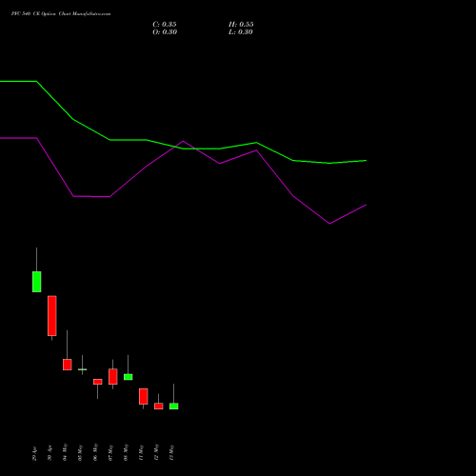Screen dimensions: 476x476
Task: Select the green candlestick above 08 May
Action: (129, 377)
